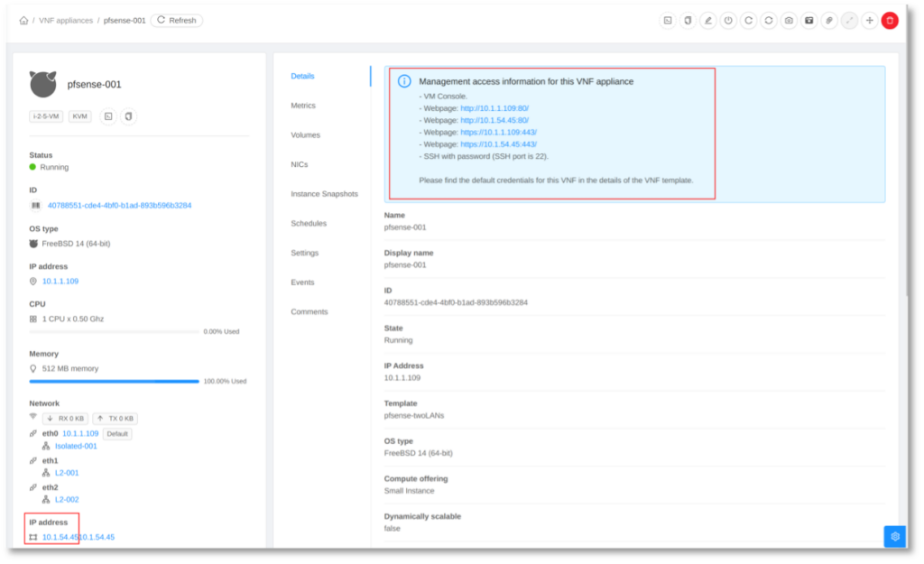Viewport: 924px width, 564px height.
Task: Copy console URL in top toolbar
Action: [688, 21]
